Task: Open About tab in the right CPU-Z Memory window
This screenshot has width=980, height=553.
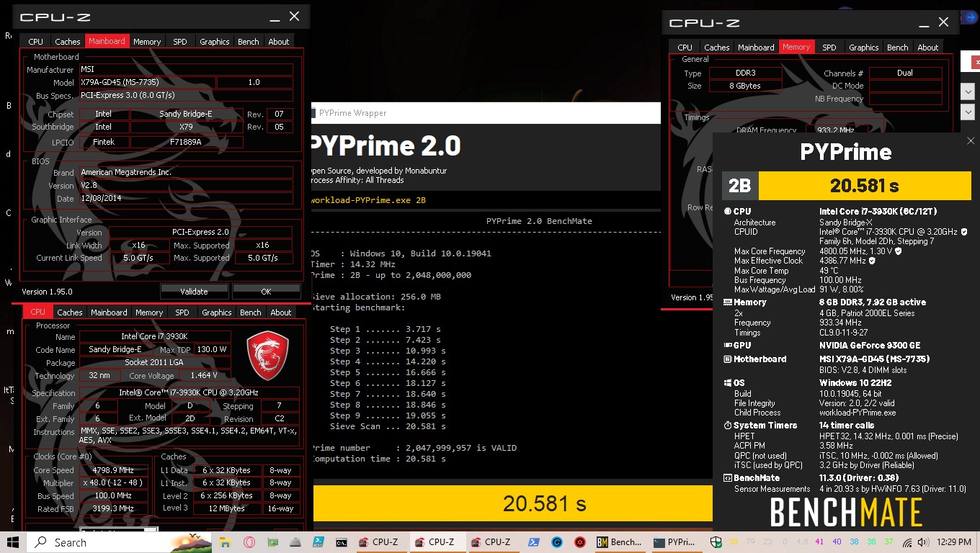Action: tap(928, 48)
